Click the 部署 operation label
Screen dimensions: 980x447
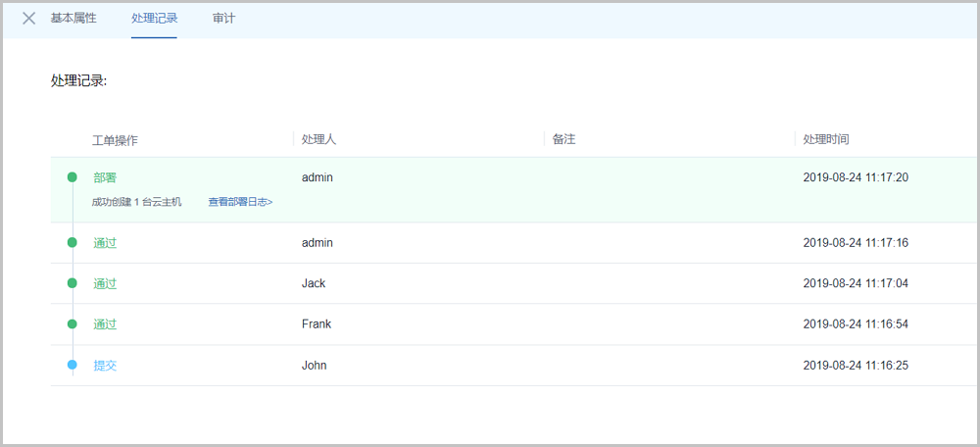coord(105,177)
